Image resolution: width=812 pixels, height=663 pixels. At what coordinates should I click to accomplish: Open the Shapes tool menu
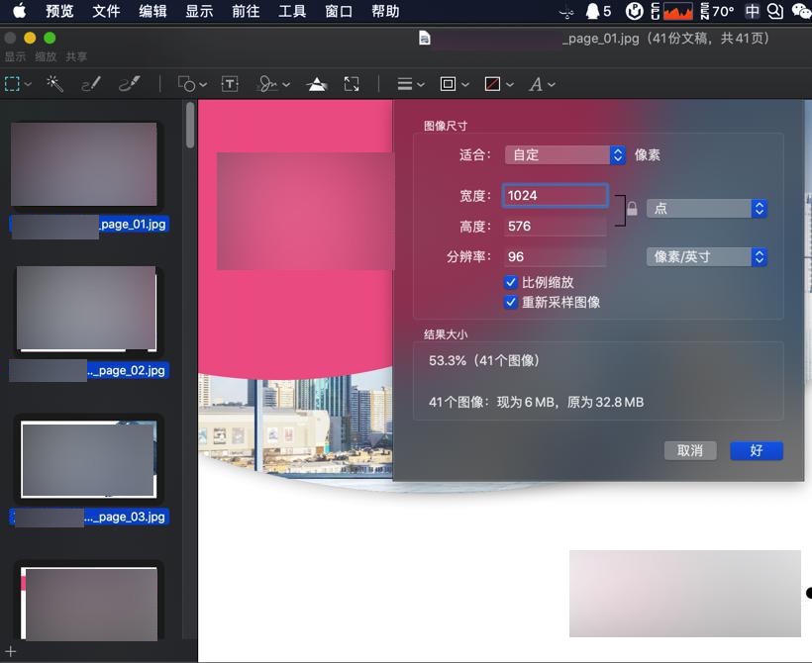pos(187,84)
